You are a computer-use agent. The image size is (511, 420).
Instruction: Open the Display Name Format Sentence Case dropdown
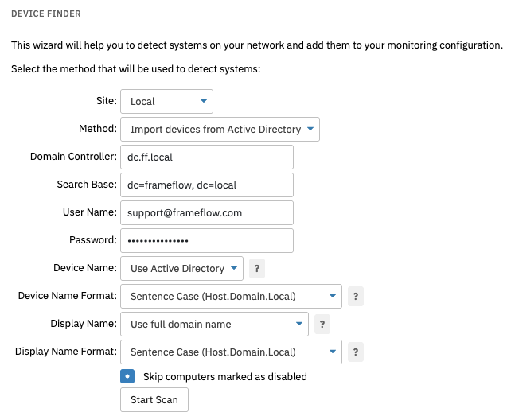[x=231, y=352]
